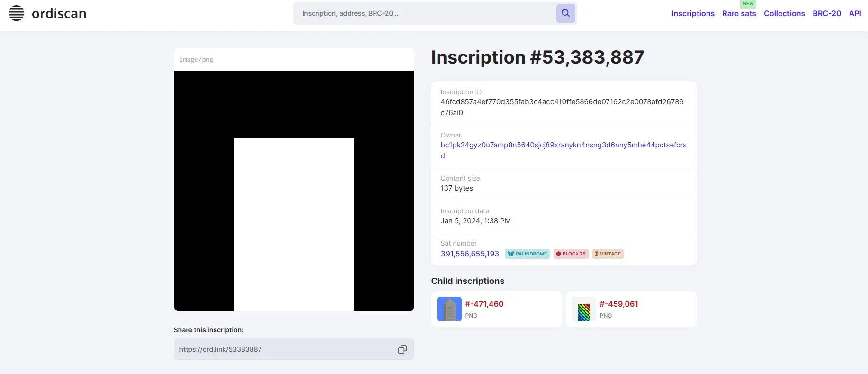
Task: Focus the inscription search input field
Action: pos(424,13)
